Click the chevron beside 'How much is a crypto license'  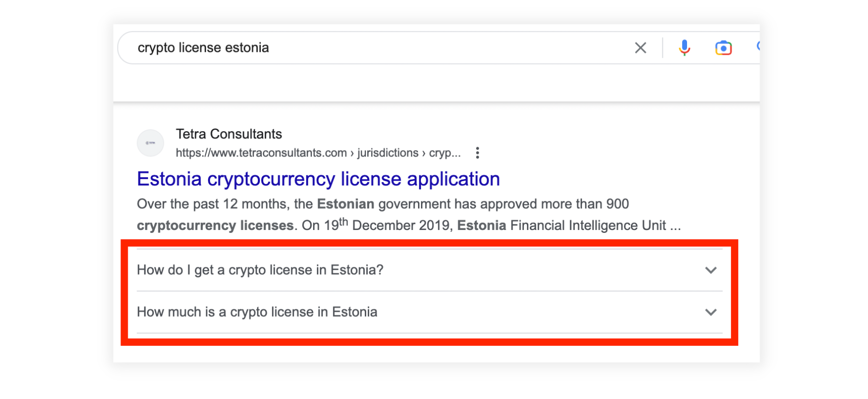point(710,312)
